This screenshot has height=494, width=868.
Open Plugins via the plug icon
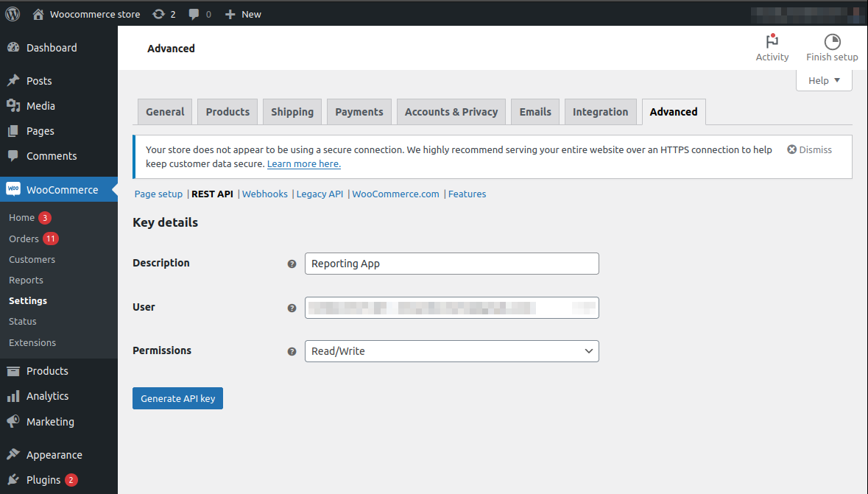pyautogui.click(x=15, y=479)
